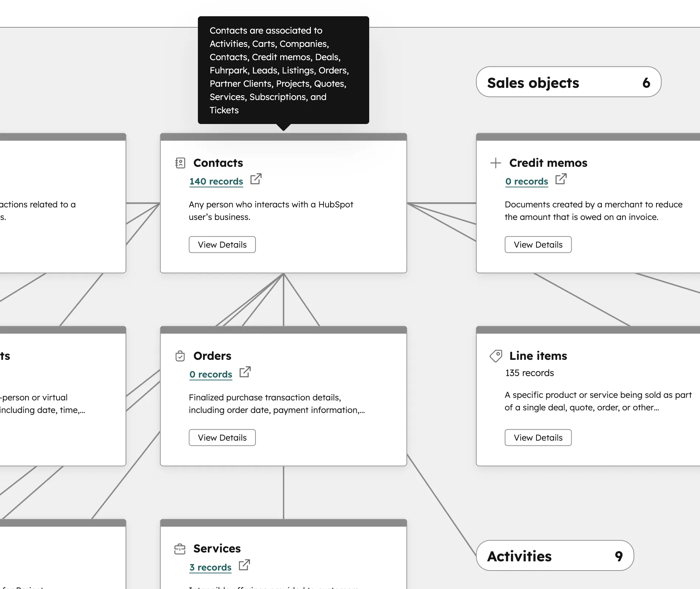The height and width of the screenshot is (589, 700).
Task: Open Services records via its external link icon
Action: pos(244,565)
